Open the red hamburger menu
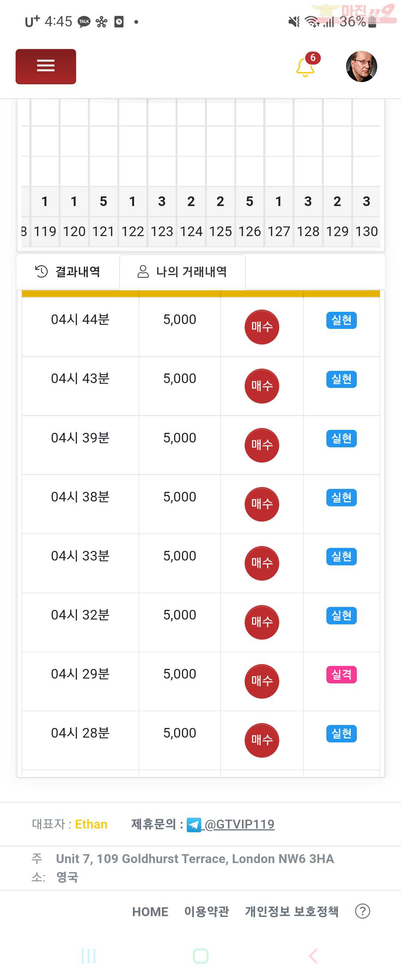This screenshot has height=980, width=401. [x=46, y=66]
